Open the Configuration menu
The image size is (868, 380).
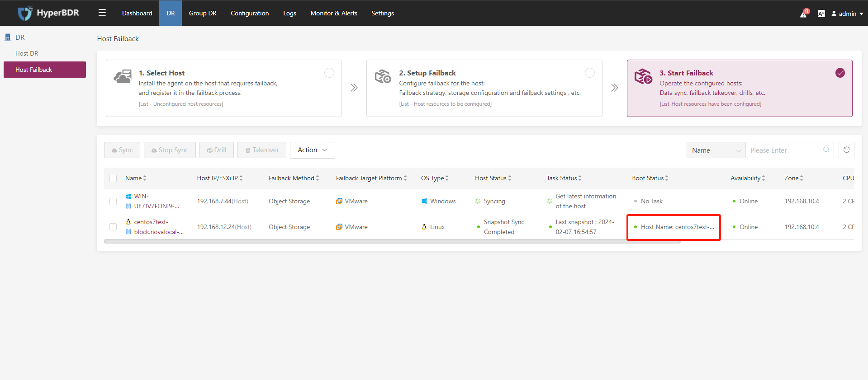(x=250, y=13)
